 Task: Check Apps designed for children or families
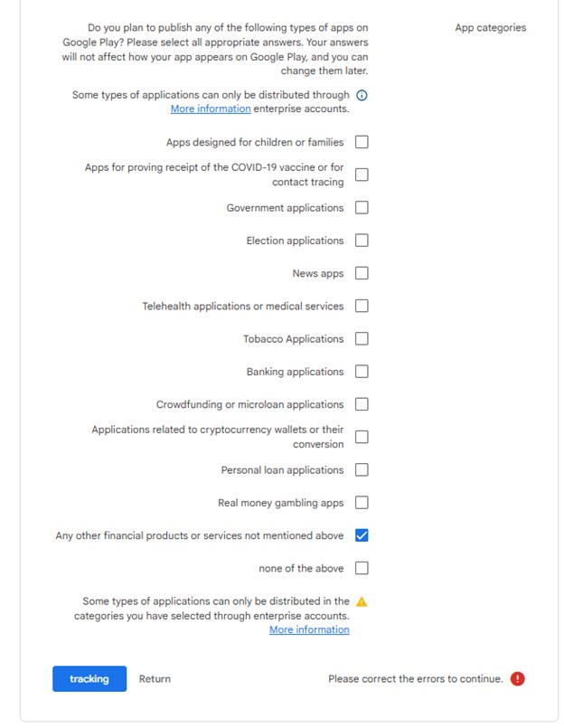tap(362, 142)
